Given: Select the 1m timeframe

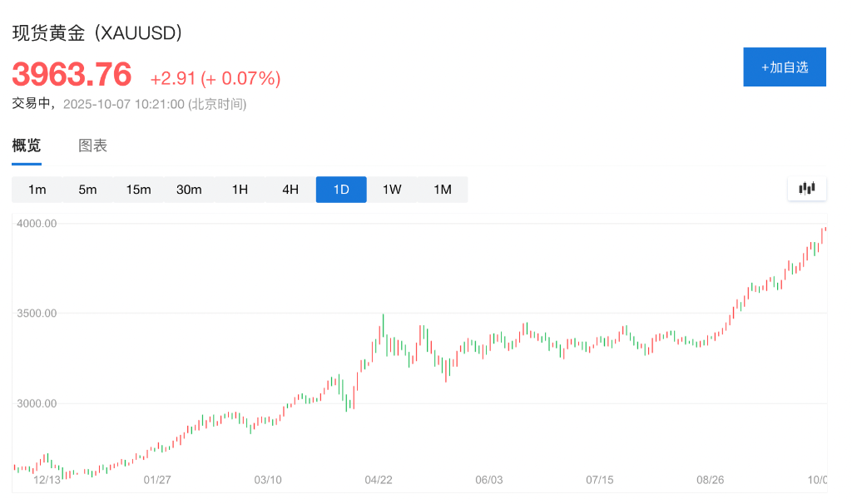Looking at the screenshot, I should coord(37,190).
